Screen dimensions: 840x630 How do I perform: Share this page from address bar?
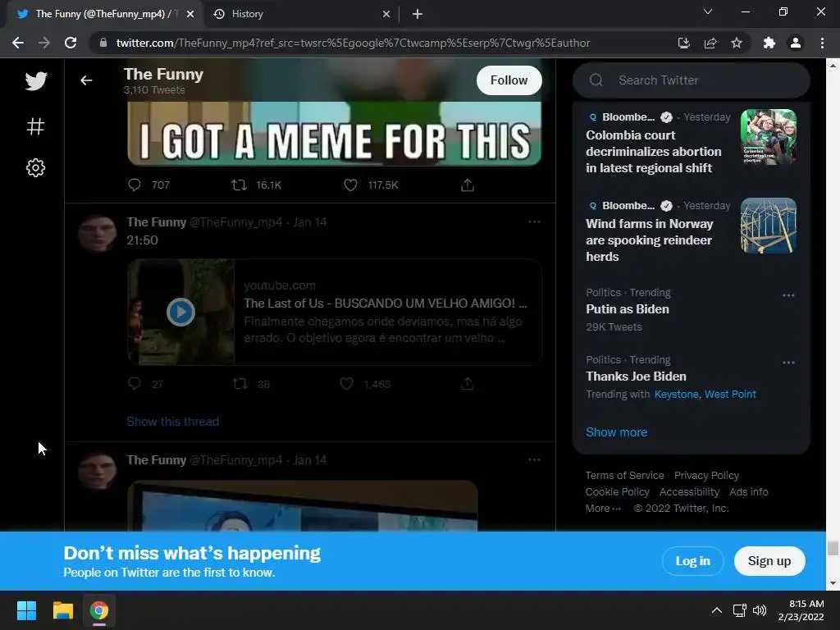click(710, 43)
